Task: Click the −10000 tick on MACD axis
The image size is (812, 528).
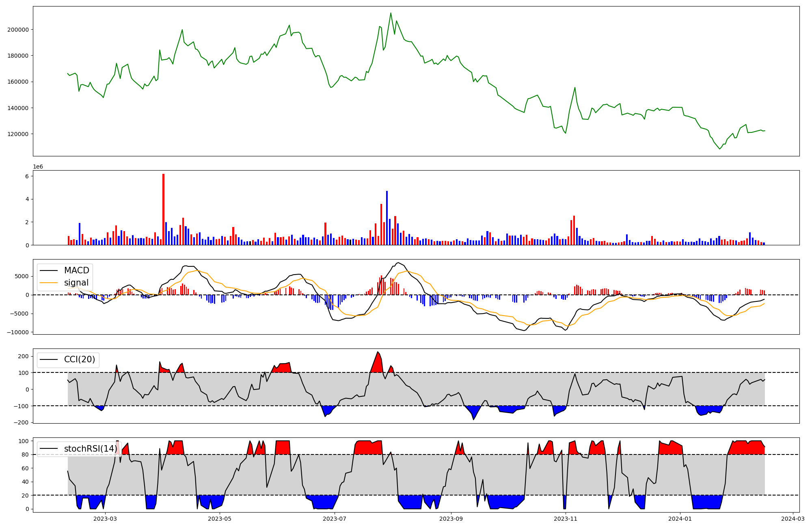Action: [x=18, y=332]
